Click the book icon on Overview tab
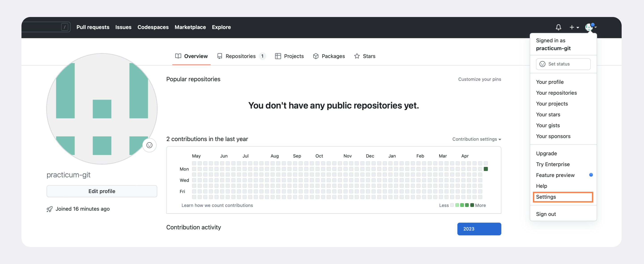Image resolution: width=644 pixels, height=264 pixels. point(178,56)
